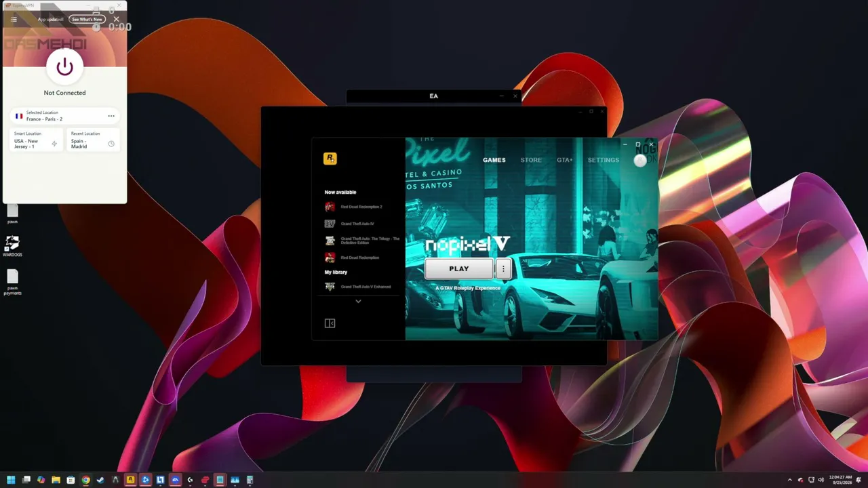Click the Red Dead Redemption 2 game icon
The height and width of the screenshot is (488, 868).
tap(330, 207)
